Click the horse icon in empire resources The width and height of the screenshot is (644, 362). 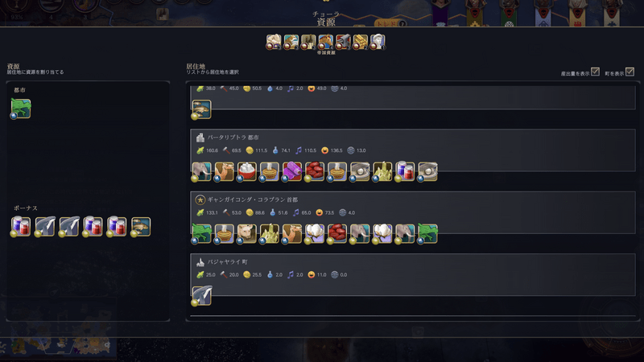click(326, 42)
